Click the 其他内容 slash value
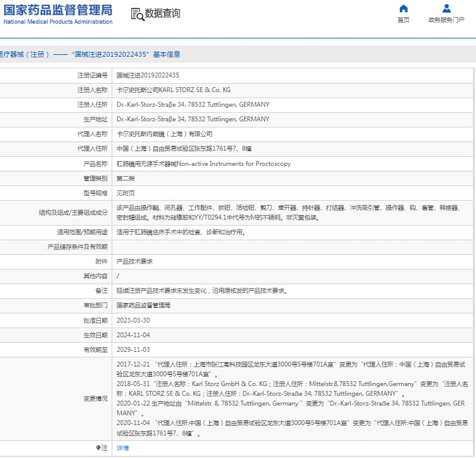 coord(118,276)
